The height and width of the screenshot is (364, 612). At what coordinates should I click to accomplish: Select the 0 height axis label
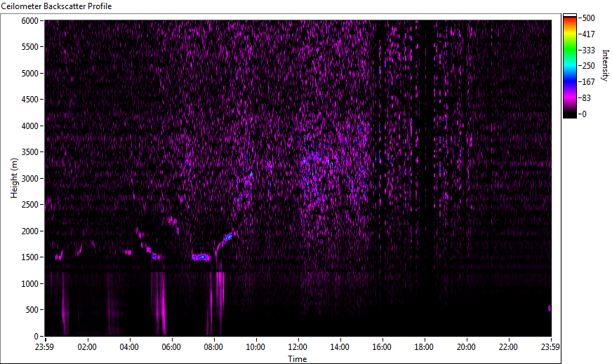36,337
